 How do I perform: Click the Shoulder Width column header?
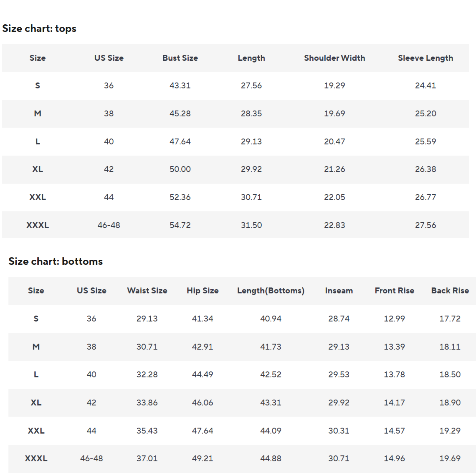coord(334,58)
